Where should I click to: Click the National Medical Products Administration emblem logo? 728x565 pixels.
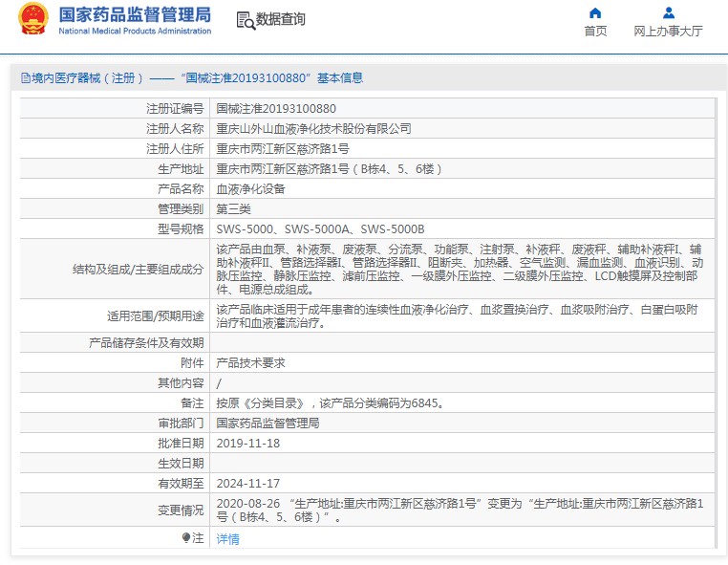pyautogui.click(x=32, y=19)
